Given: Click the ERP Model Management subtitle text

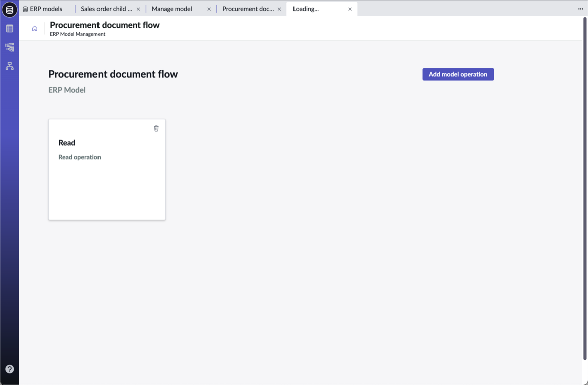Looking at the screenshot, I should pyautogui.click(x=77, y=34).
